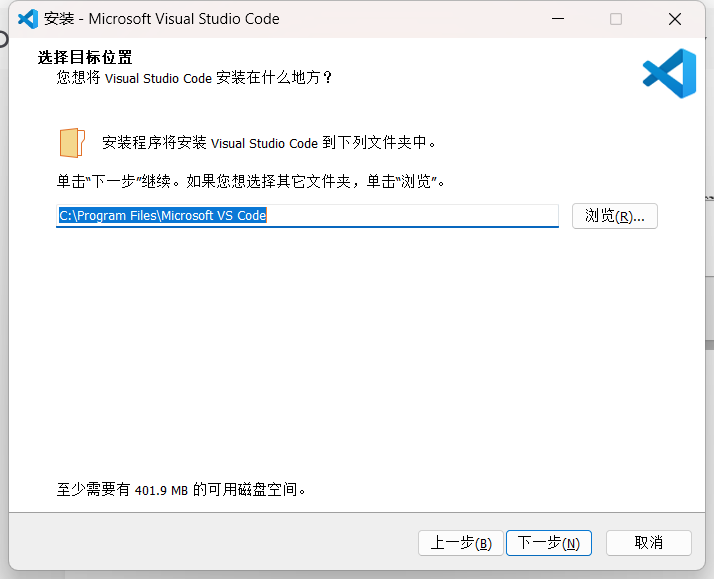Screen dimensions: 714x579
Task: Click the disk space text 401.9 MB
Action: click(x=161, y=490)
